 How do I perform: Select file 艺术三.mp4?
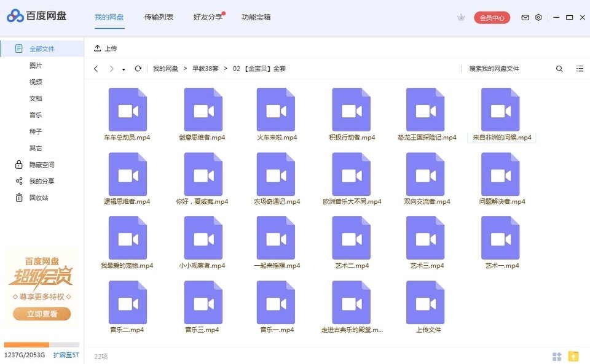pos(427,242)
